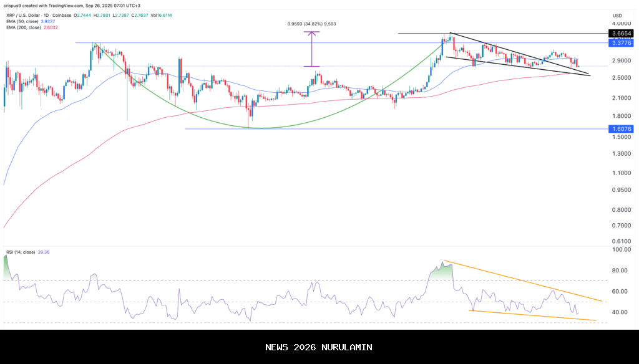Click the 3.3776 blue price label
This screenshot has height=364, width=639.
pos(622,43)
